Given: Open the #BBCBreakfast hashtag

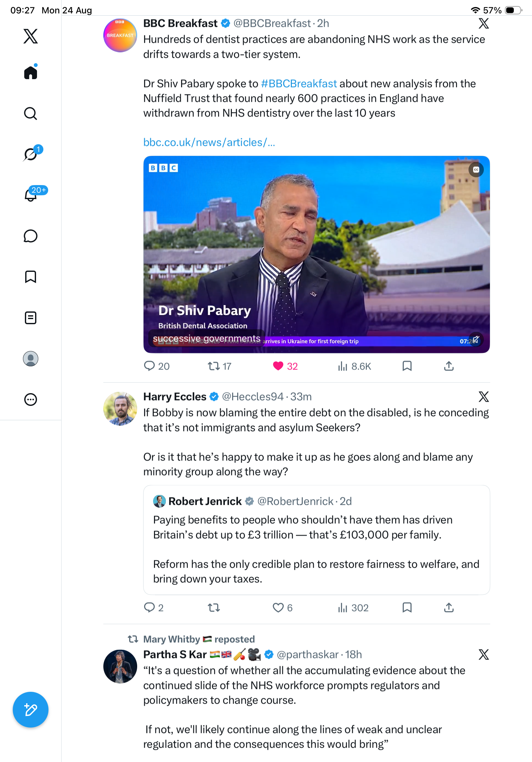Looking at the screenshot, I should [x=299, y=84].
